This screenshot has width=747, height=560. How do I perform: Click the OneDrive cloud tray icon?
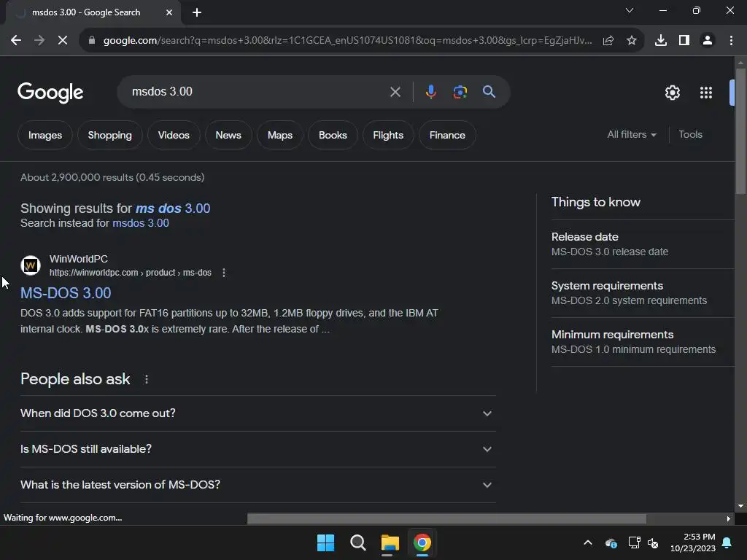tap(611, 542)
